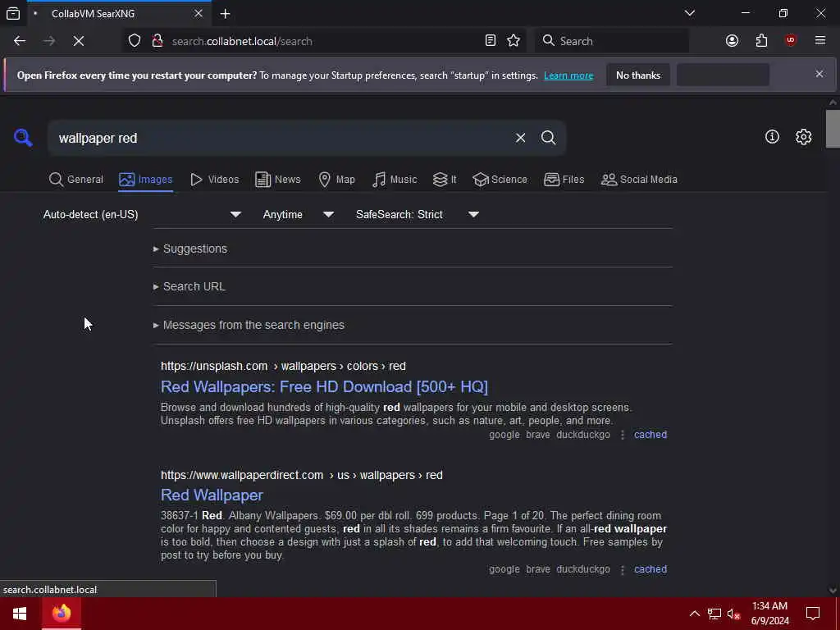Switch to the News category tab
The image size is (840, 630).
[x=278, y=180]
